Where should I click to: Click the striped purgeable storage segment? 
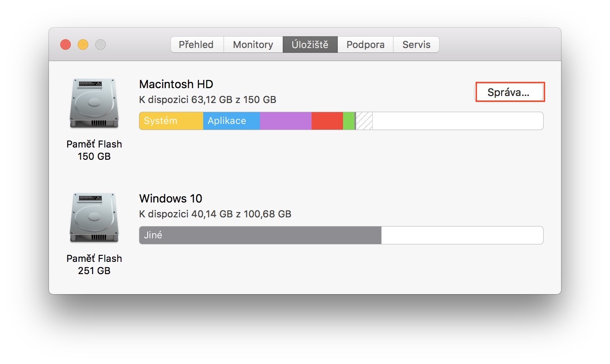click(x=364, y=121)
